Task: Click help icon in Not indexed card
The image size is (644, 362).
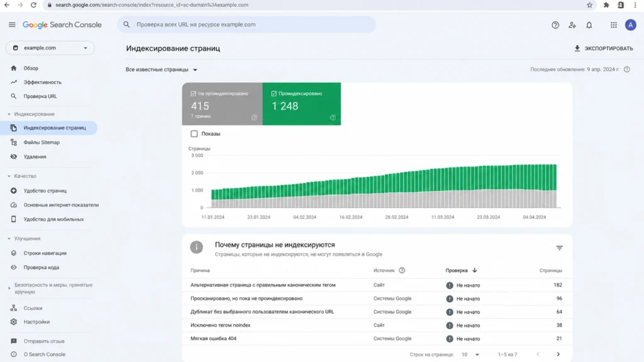Action: point(254,118)
